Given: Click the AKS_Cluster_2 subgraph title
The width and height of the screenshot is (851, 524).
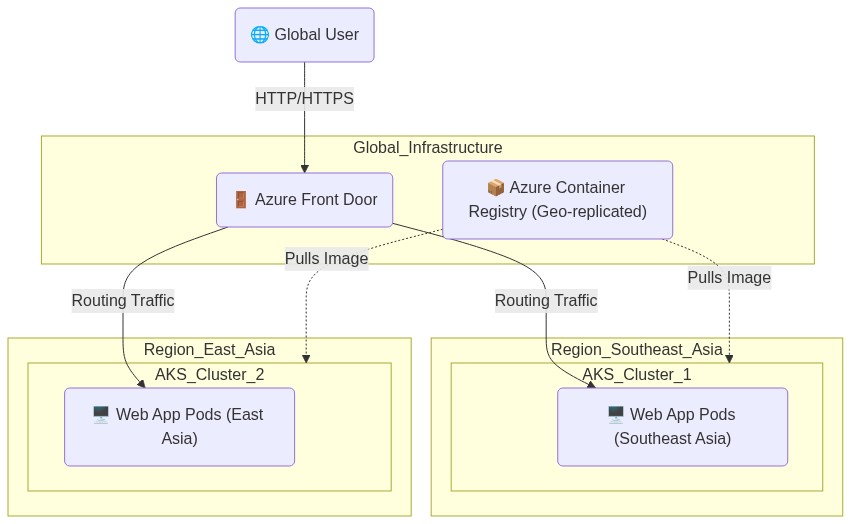Looking at the screenshot, I should coord(209,375).
